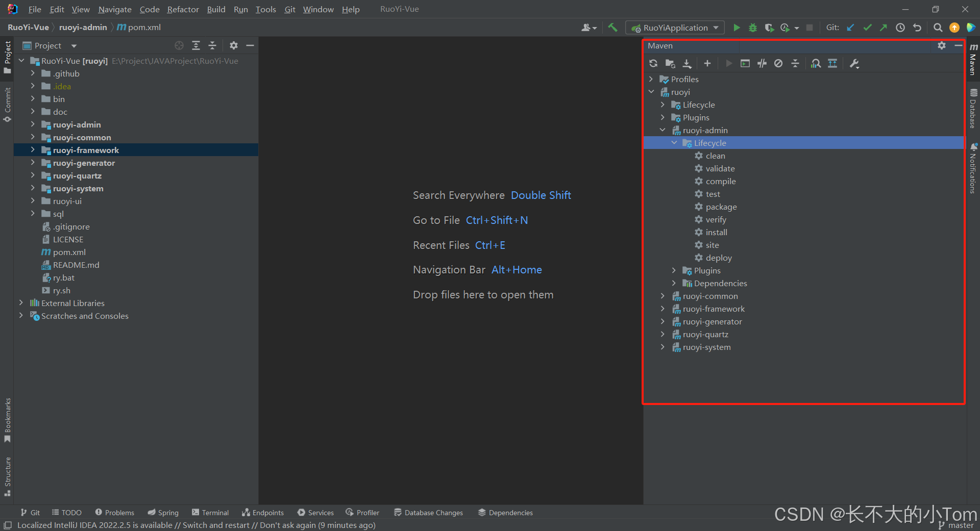Open the Problems tool window
This screenshot has width=980, height=531.
pos(114,513)
